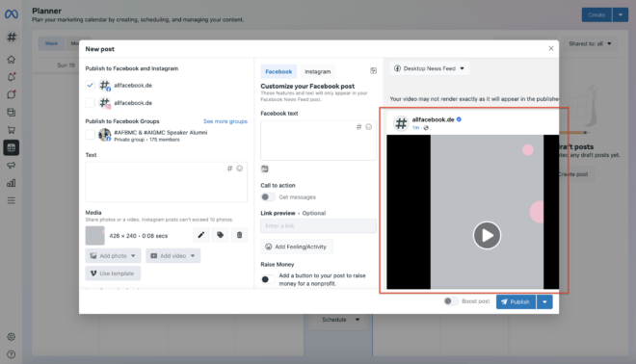Insert hashtag in the Text field
The image size is (636, 364).
click(229, 169)
